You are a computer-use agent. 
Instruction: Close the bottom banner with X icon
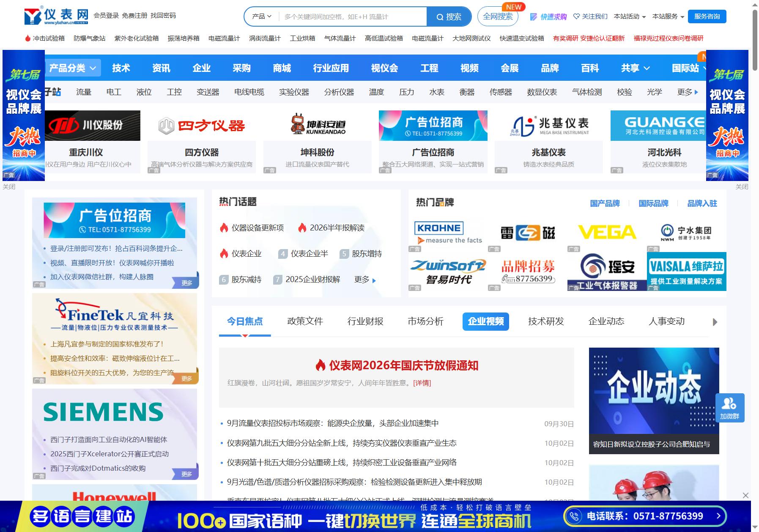(745, 495)
